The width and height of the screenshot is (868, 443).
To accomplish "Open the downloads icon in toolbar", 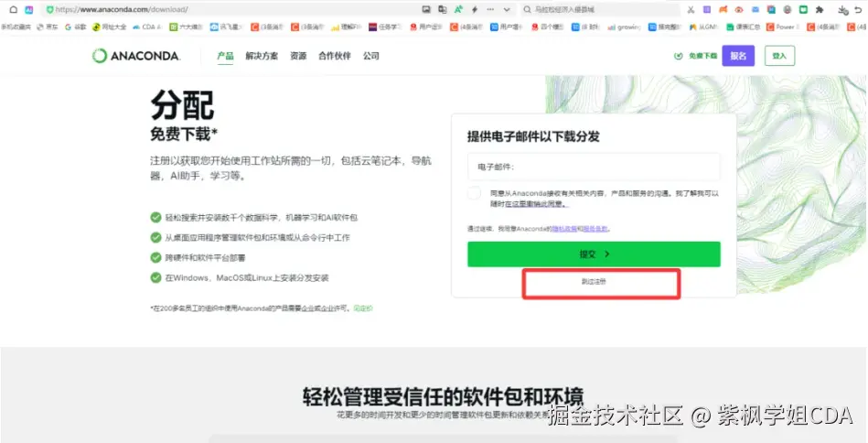I will (843, 9).
